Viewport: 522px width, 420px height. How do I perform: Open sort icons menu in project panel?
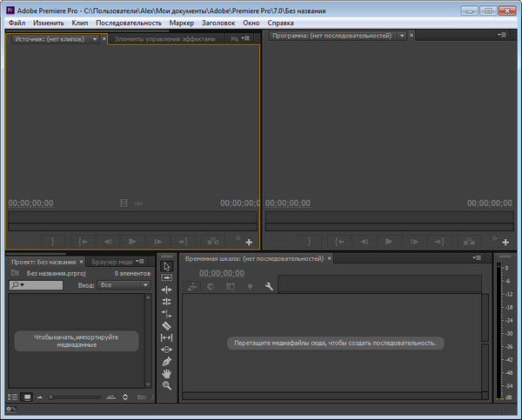click(x=125, y=397)
